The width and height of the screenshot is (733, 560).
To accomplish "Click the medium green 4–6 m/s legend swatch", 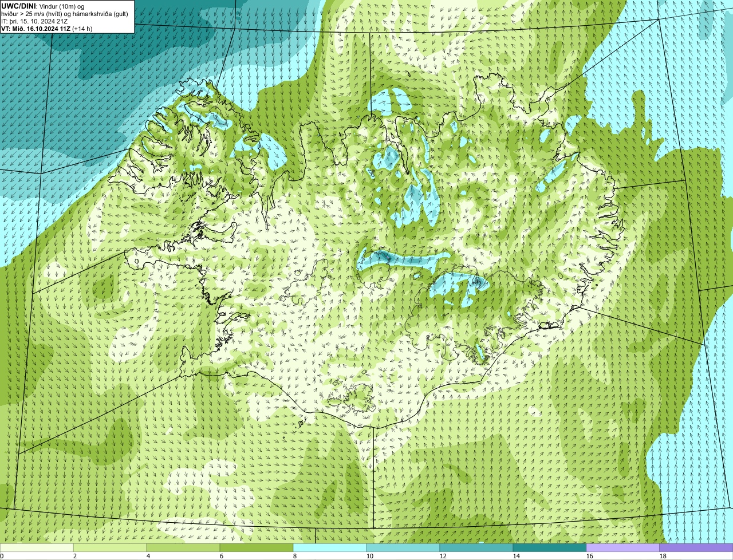I will [183, 547].
